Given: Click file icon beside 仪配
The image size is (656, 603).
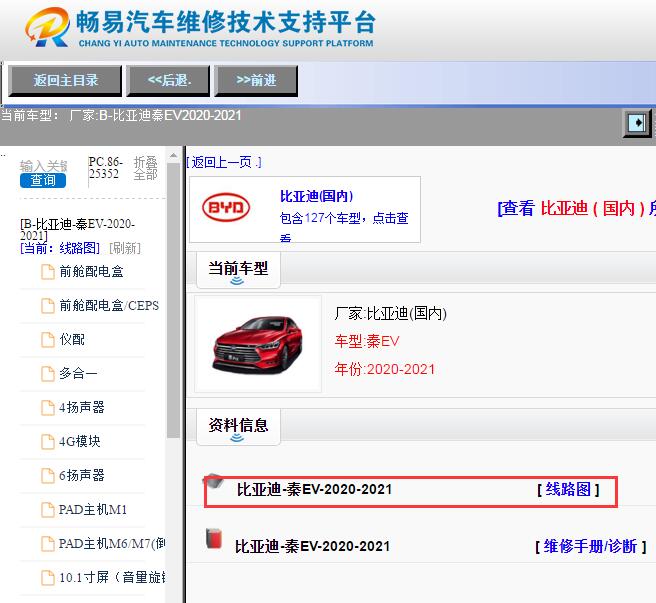Looking at the screenshot, I should click(x=48, y=339).
